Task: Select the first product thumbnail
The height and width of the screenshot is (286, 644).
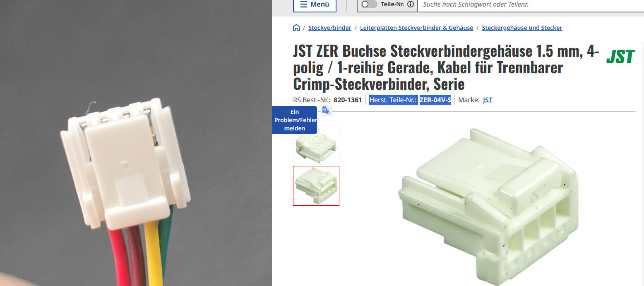Action: pos(316,145)
